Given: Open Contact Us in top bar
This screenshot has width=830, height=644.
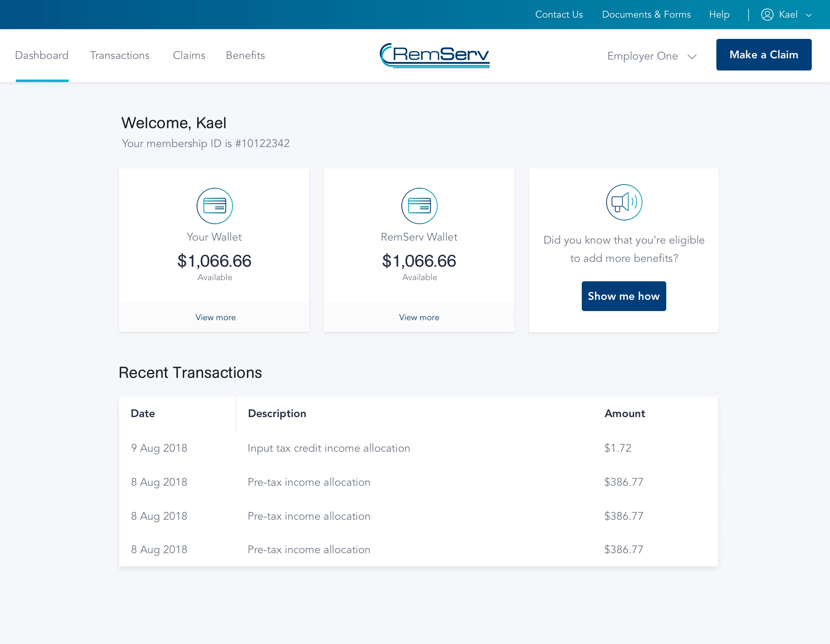Looking at the screenshot, I should click(x=559, y=15).
